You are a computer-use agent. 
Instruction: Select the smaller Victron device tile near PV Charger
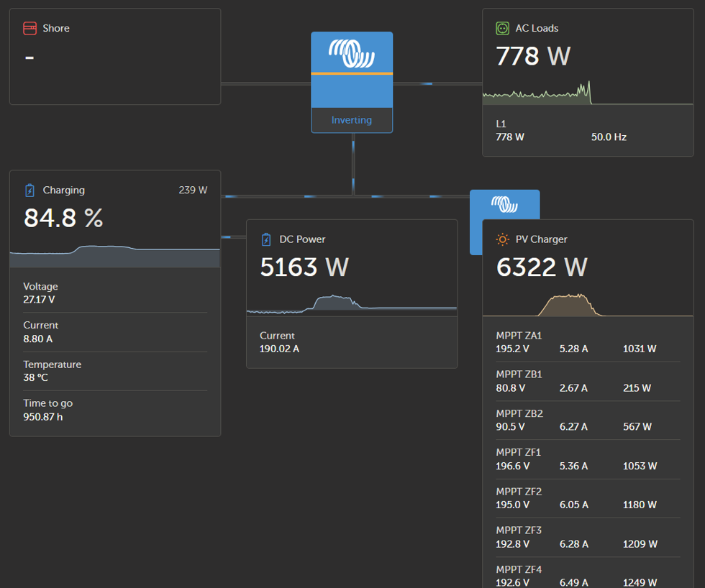pyautogui.click(x=504, y=205)
